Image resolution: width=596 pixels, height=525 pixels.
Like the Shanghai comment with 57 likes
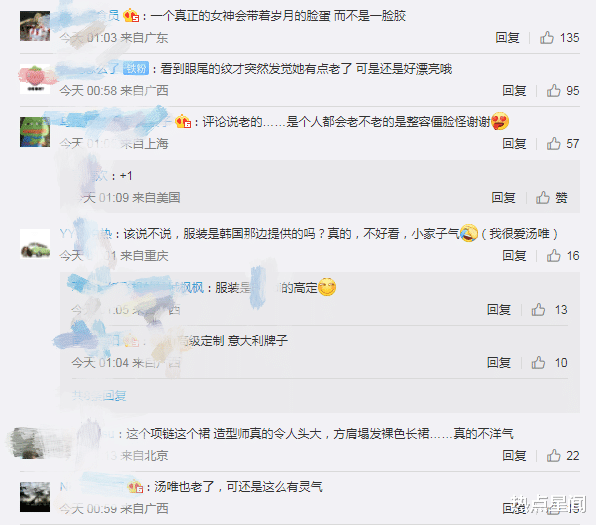click(x=553, y=144)
